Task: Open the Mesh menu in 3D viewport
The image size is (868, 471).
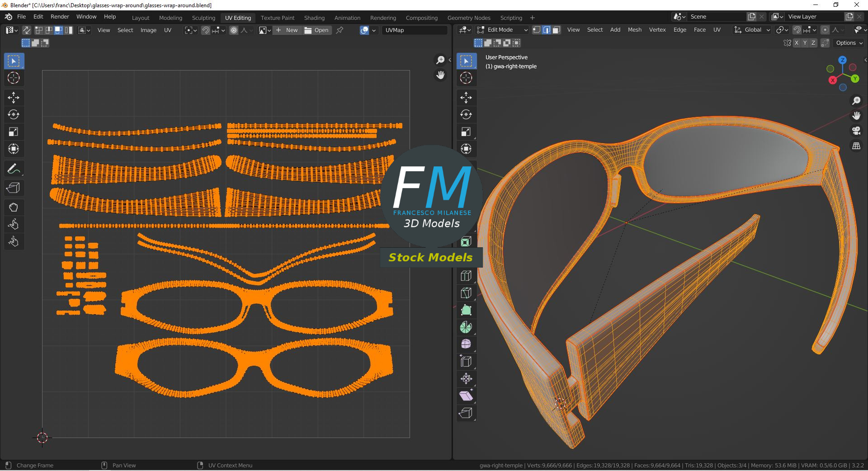Action: click(634, 30)
